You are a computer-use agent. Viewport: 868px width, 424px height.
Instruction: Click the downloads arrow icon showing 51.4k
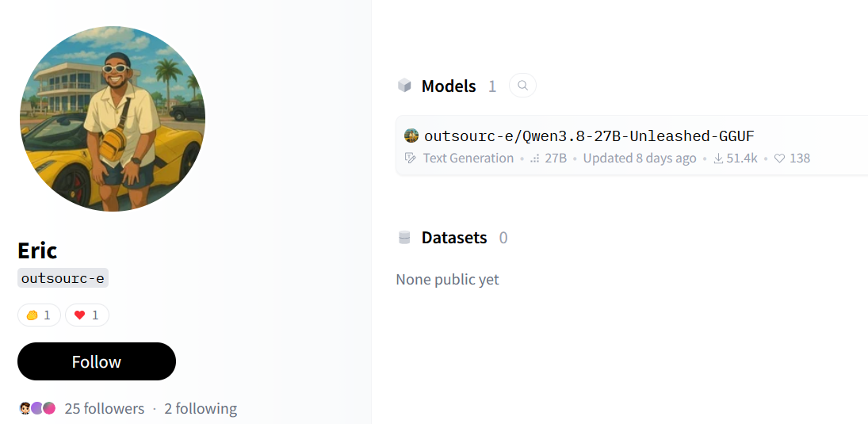[718, 159]
